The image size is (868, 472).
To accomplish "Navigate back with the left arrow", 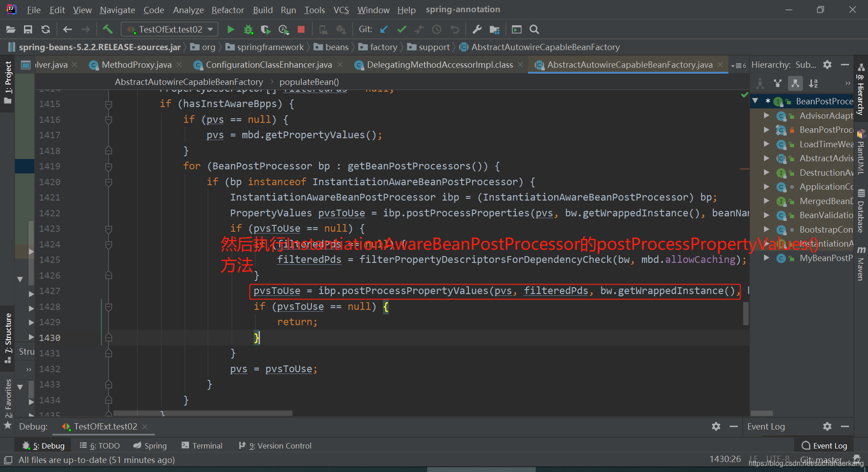I will click(x=67, y=29).
